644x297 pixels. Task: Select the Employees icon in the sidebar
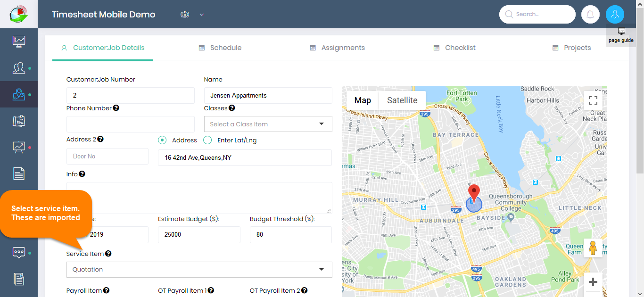pyautogui.click(x=19, y=67)
